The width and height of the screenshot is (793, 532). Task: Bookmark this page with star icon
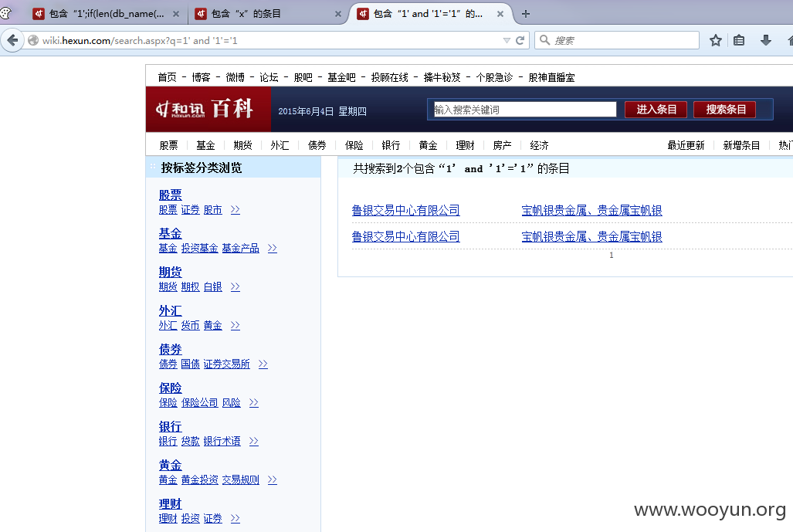(715, 40)
